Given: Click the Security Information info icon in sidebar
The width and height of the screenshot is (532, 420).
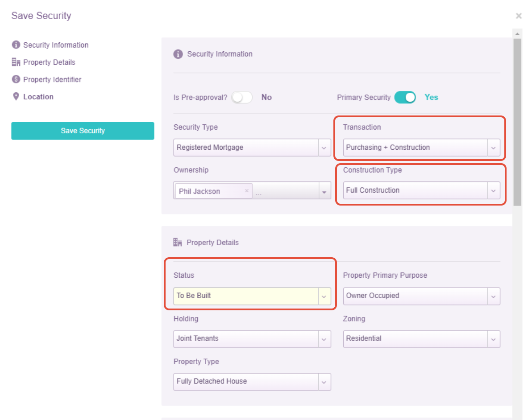Looking at the screenshot, I should click(x=16, y=45).
